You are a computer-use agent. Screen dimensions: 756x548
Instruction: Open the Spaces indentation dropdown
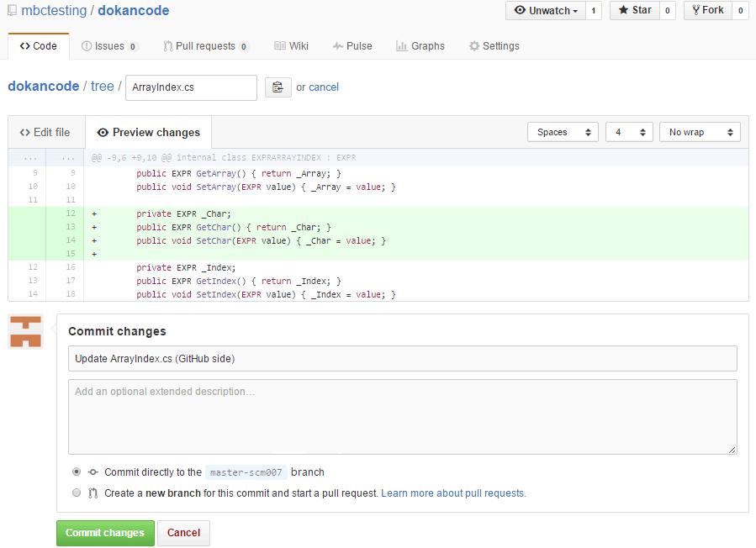[x=563, y=132]
